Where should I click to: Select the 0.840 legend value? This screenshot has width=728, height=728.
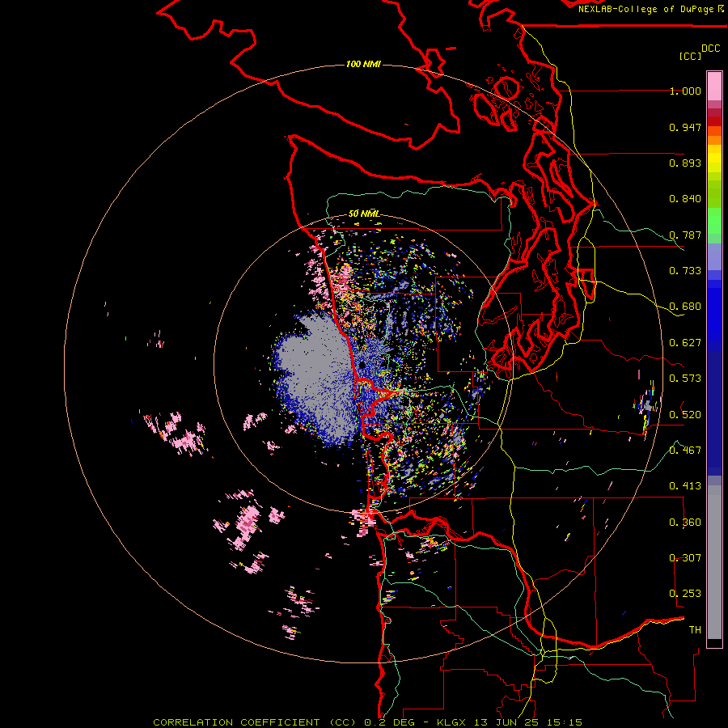(x=685, y=199)
